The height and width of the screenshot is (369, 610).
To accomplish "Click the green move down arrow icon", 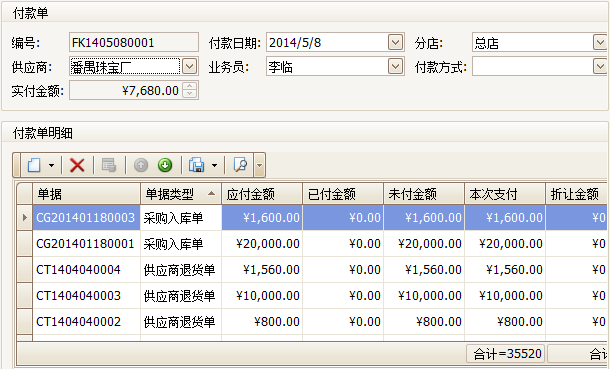I will click(165, 165).
